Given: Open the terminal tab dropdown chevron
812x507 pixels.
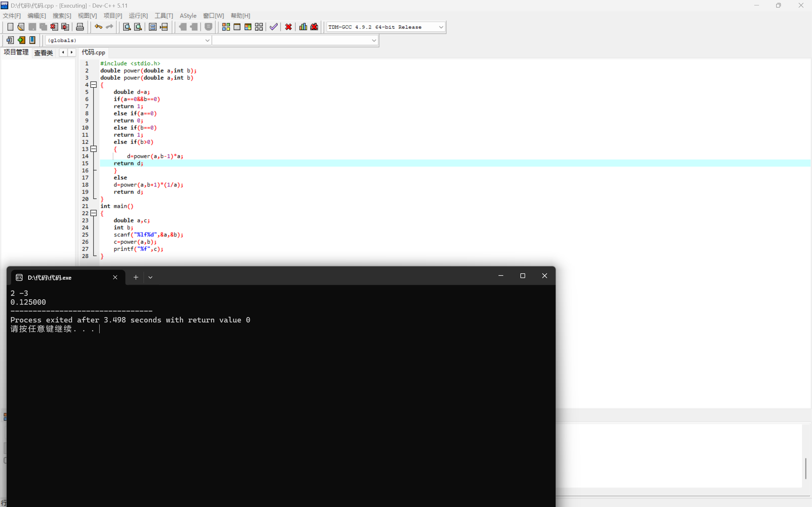Looking at the screenshot, I should click(150, 277).
